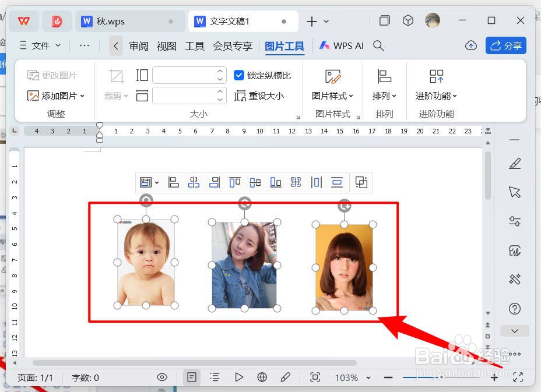The width and height of the screenshot is (541, 392).
Task: Open the text wrap layout dropdown in floating toolbar
Action: (149, 182)
